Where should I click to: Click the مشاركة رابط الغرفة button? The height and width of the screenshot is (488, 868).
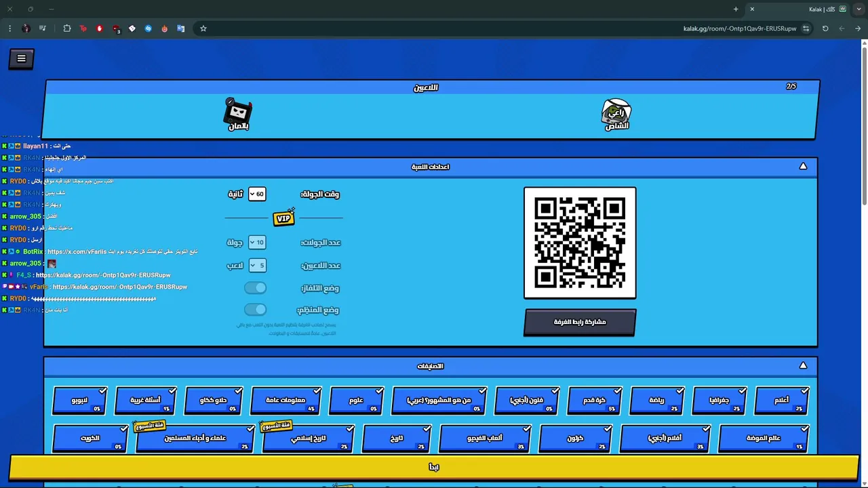(x=580, y=322)
